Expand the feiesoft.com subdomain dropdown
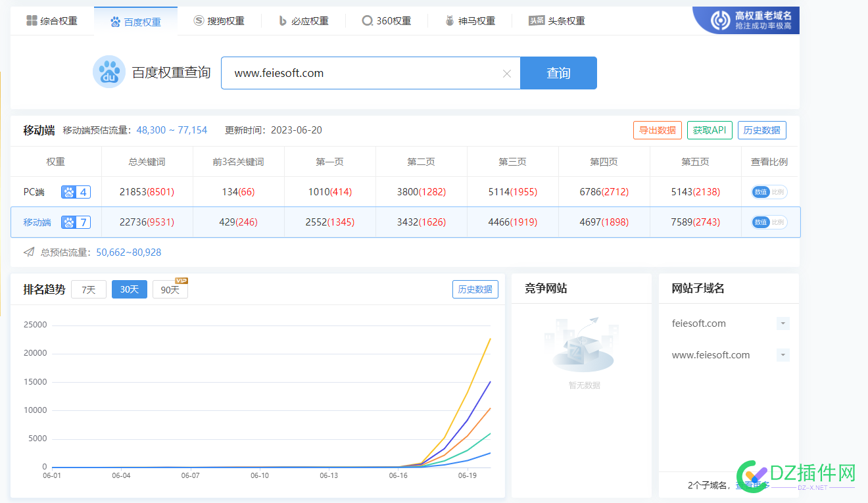Viewport: 868px width, 503px height. (x=783, y=323)
